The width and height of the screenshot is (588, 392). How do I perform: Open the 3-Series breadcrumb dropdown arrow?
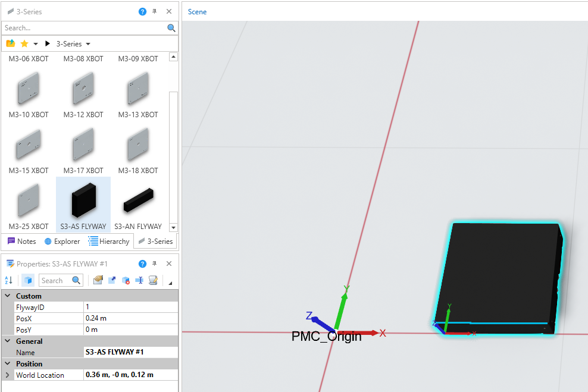tap(88, 44)
